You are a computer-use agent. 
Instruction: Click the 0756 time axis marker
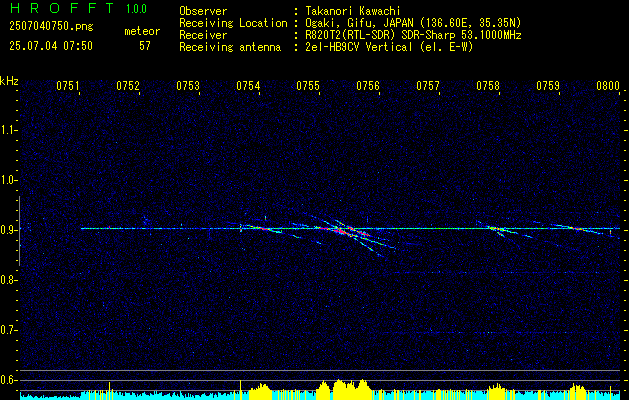point(368,86)
